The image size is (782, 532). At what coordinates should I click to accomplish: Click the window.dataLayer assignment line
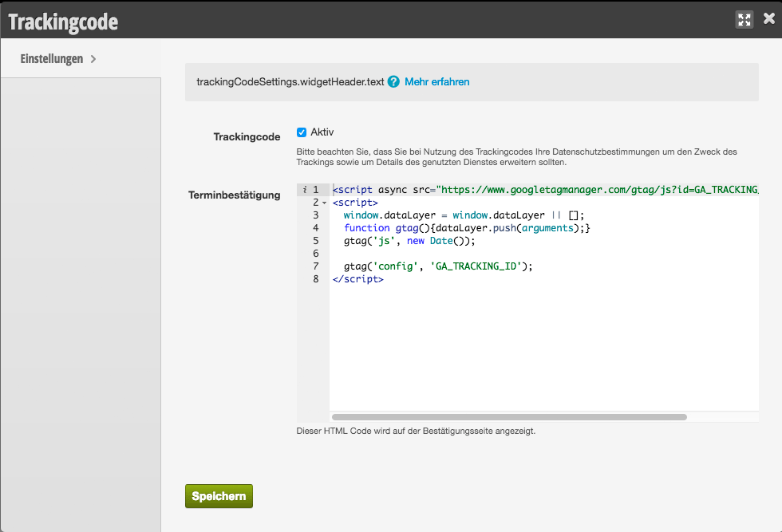[463, 215]
